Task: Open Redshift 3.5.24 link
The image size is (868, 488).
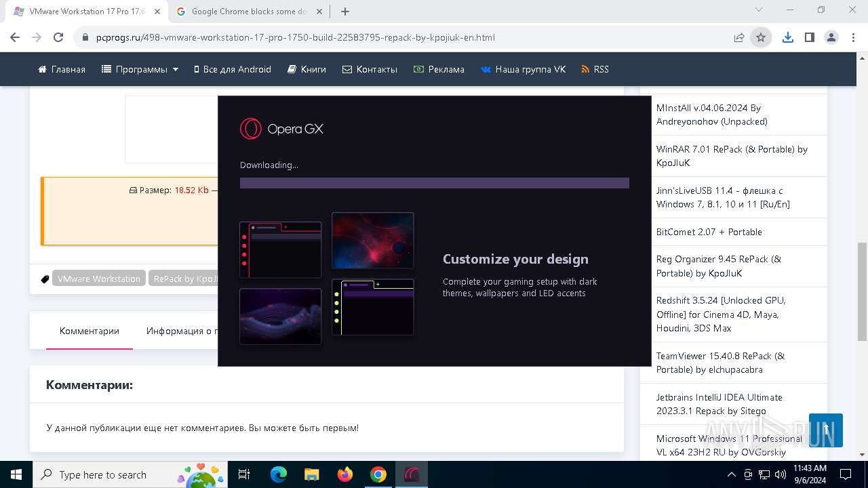Action: coord(721,314)
